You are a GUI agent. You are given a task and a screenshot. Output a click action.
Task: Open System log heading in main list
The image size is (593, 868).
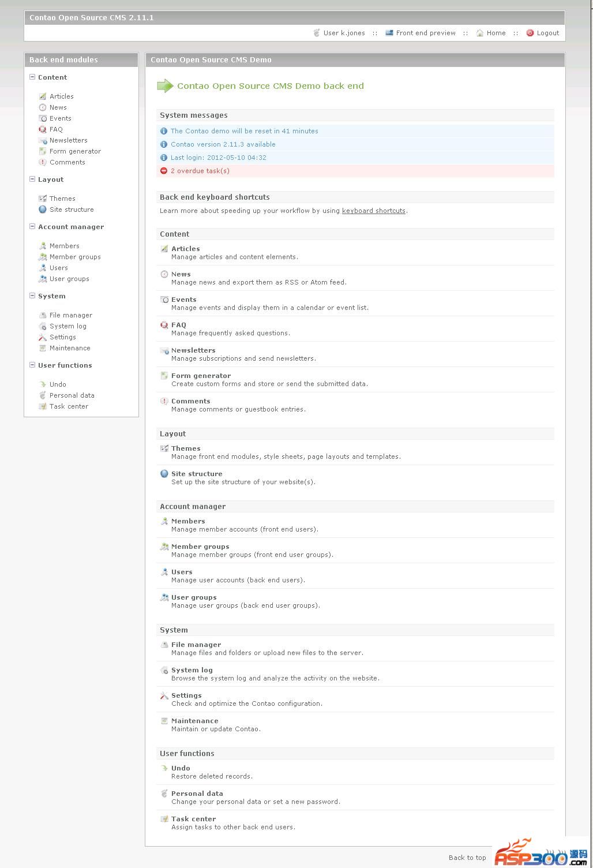(192, 670)
